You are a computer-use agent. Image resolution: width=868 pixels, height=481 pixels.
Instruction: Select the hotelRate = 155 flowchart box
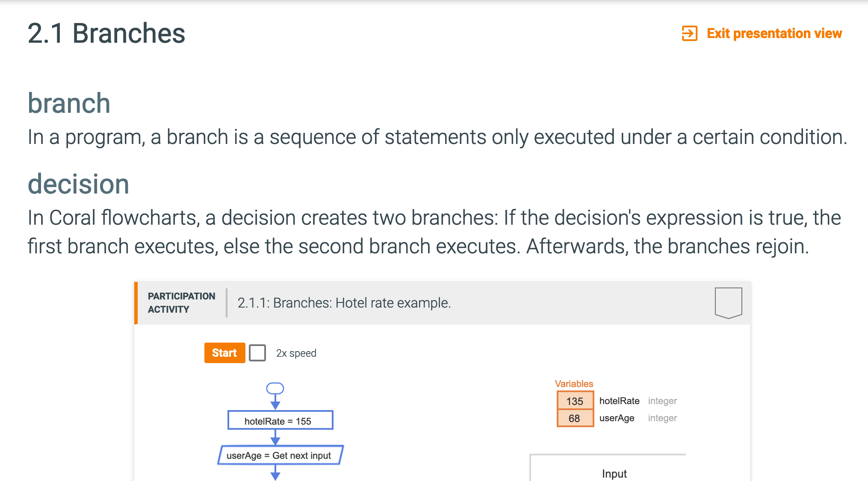(280, 420)
